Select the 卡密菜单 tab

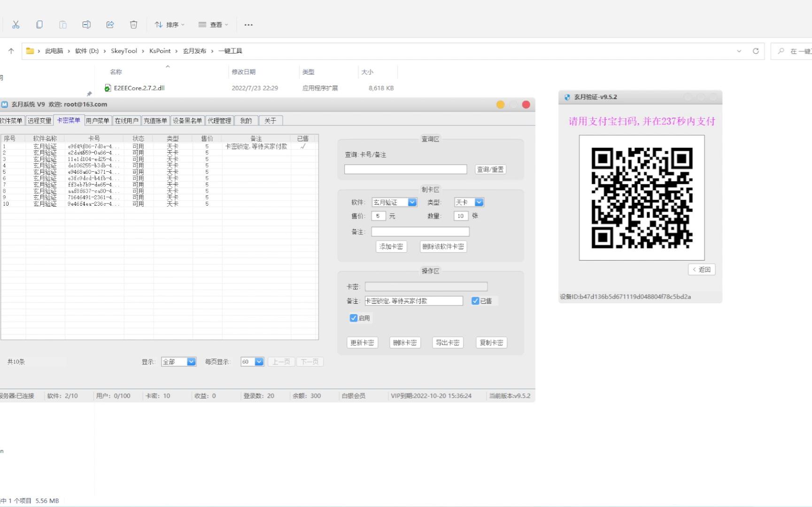69,120
